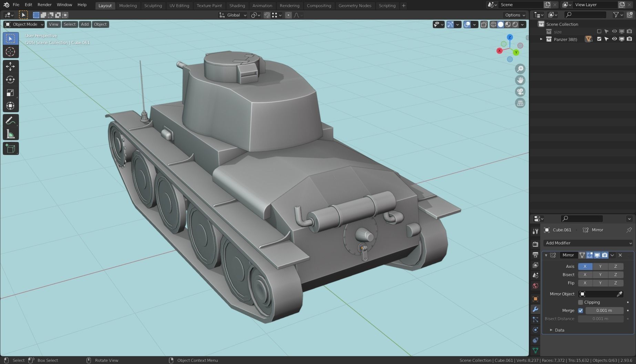This screenshot has width=636, height=364.
Task: Select the Move tool in the toolbar
Action: click(11, 66)
